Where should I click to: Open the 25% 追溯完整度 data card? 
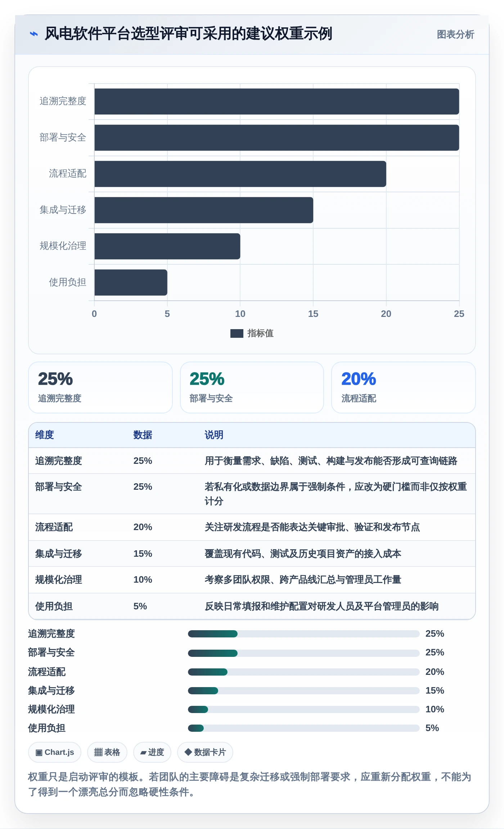point(100,387)
